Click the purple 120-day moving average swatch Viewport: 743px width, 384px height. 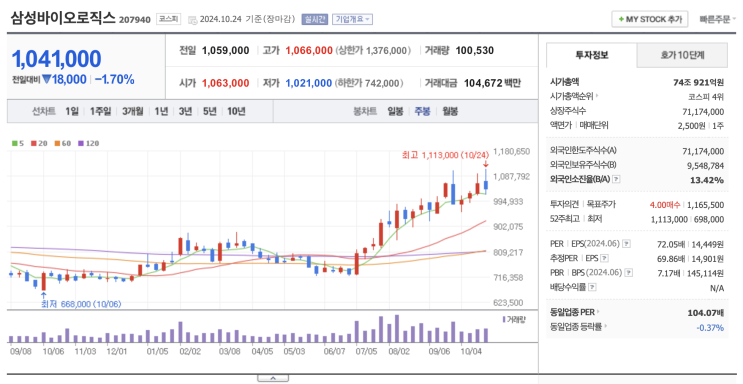coord(81,143)
